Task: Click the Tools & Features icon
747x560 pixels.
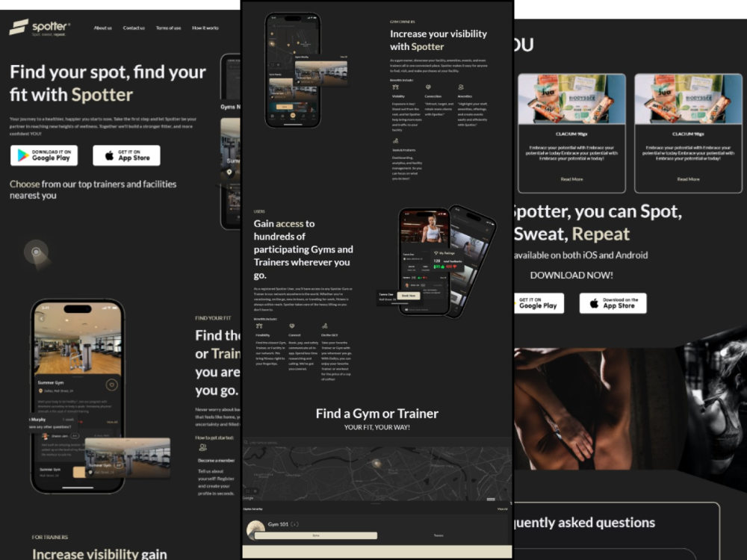Action: (395, 141)
